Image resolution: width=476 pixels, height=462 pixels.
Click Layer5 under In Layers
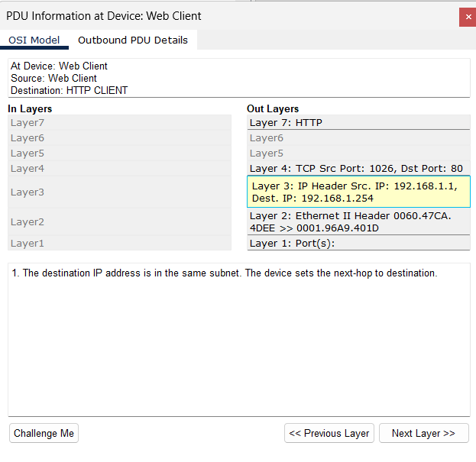[120, 153]
